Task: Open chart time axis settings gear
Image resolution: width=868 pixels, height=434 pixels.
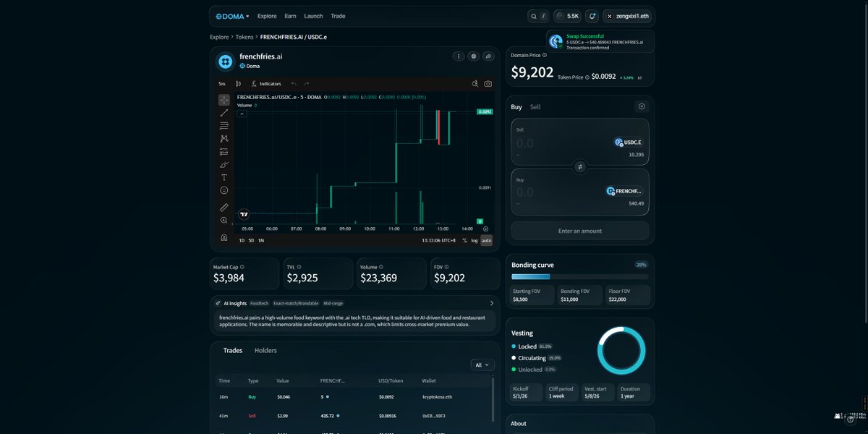Action: [x=485, y=229]
